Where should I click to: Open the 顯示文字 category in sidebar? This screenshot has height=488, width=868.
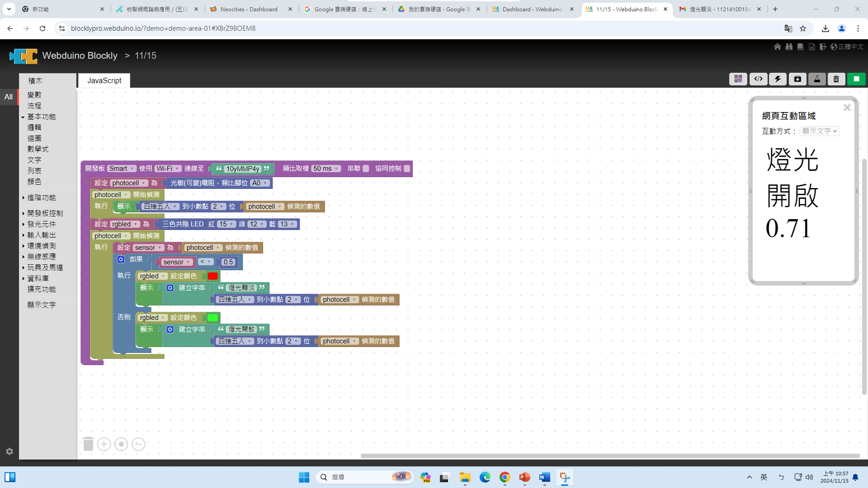pyautogui.click(x=41, y=305)
